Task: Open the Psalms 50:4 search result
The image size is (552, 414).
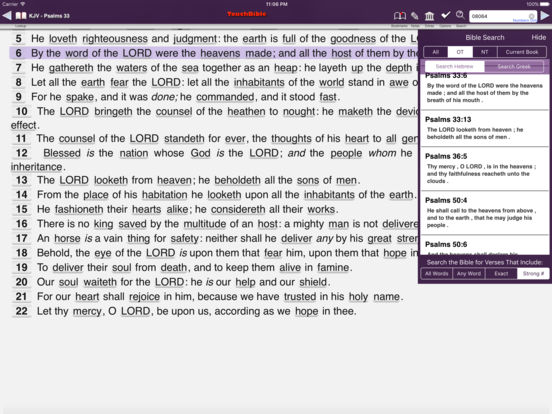Action: [x=485, y=213]
